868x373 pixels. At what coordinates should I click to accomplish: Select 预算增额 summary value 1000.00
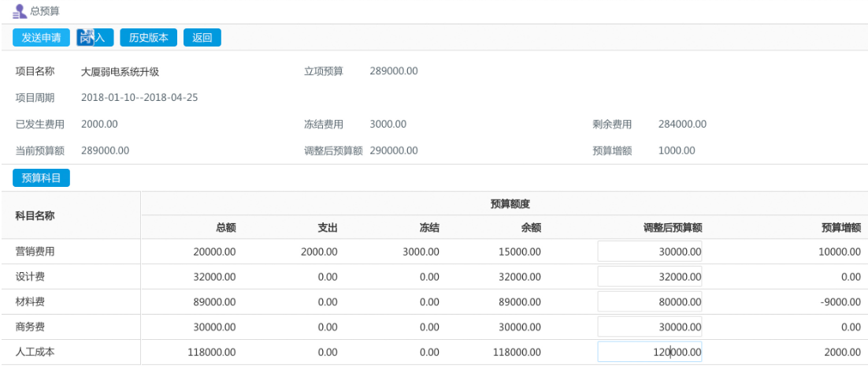coord(677,151)
